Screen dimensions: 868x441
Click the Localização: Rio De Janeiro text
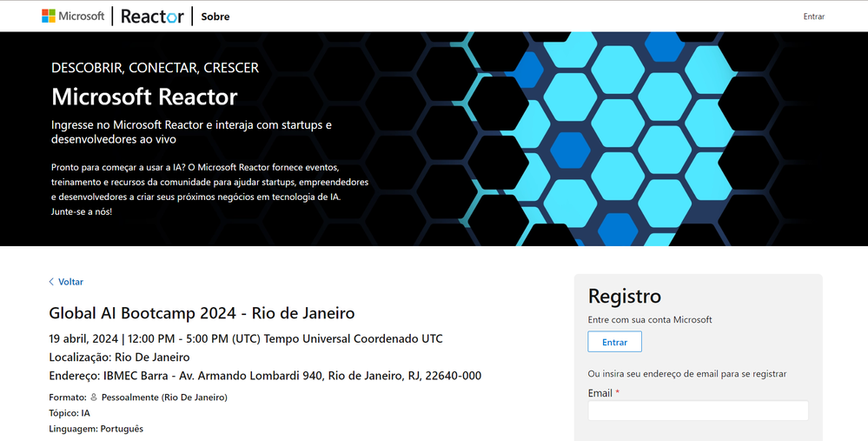[119, 357]
